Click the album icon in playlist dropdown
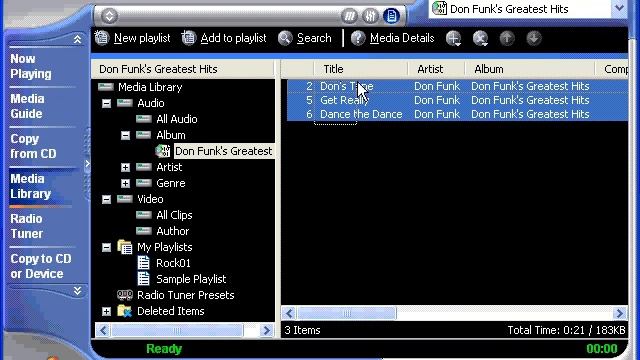Viewport: 640px width, 360px height. (x=440, y=9)
